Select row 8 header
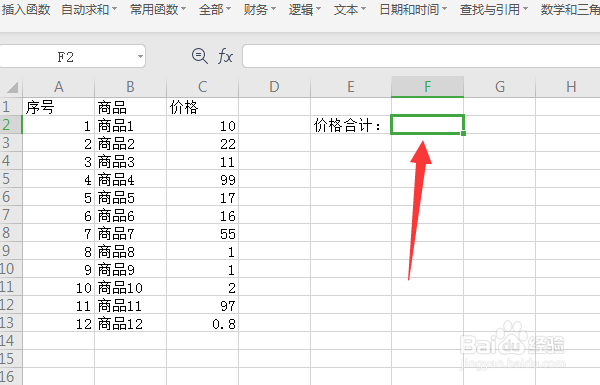The width and height of the screenshot is (600, 385). 11,233
